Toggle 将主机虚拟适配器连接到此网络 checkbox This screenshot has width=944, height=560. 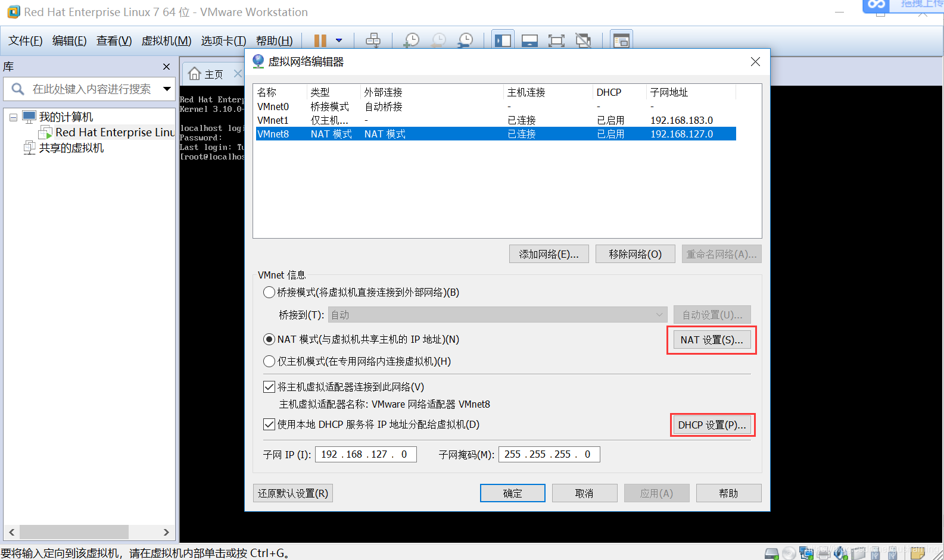(269, 387)
